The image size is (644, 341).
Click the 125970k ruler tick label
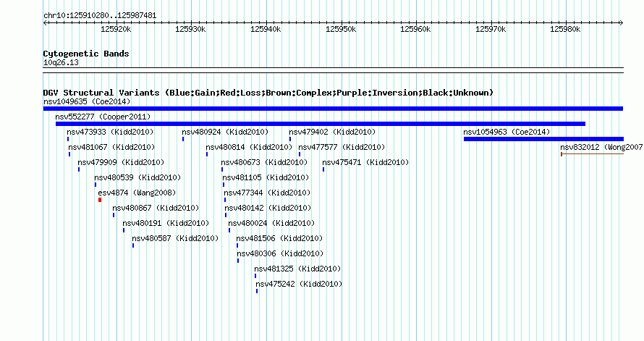point(491,29)
